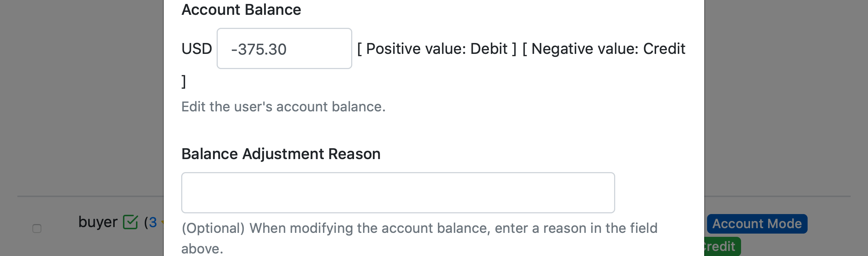Focus the Balance Adjustment Reason text box

coord(398,193)
